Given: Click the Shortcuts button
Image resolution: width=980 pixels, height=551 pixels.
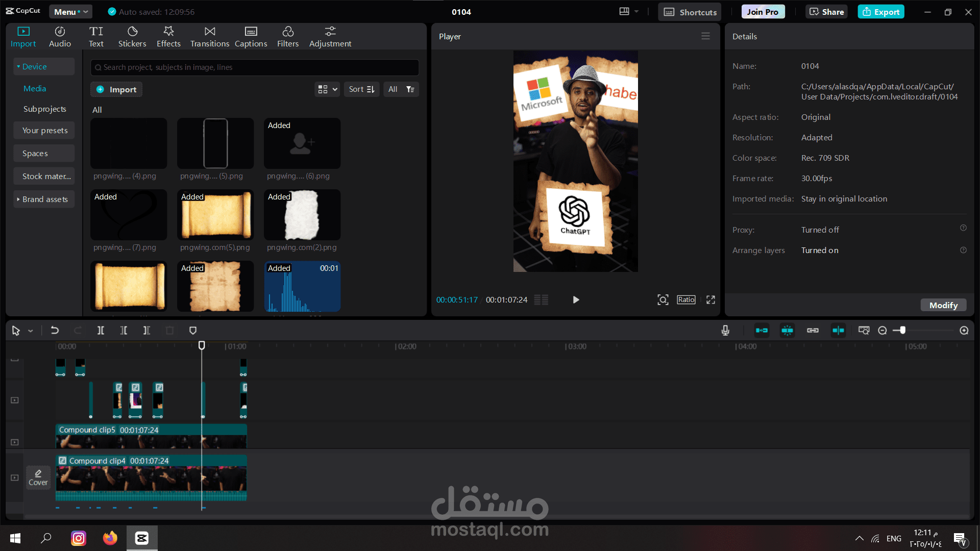Looking at the screenshot, I should [x=690, y=12].
